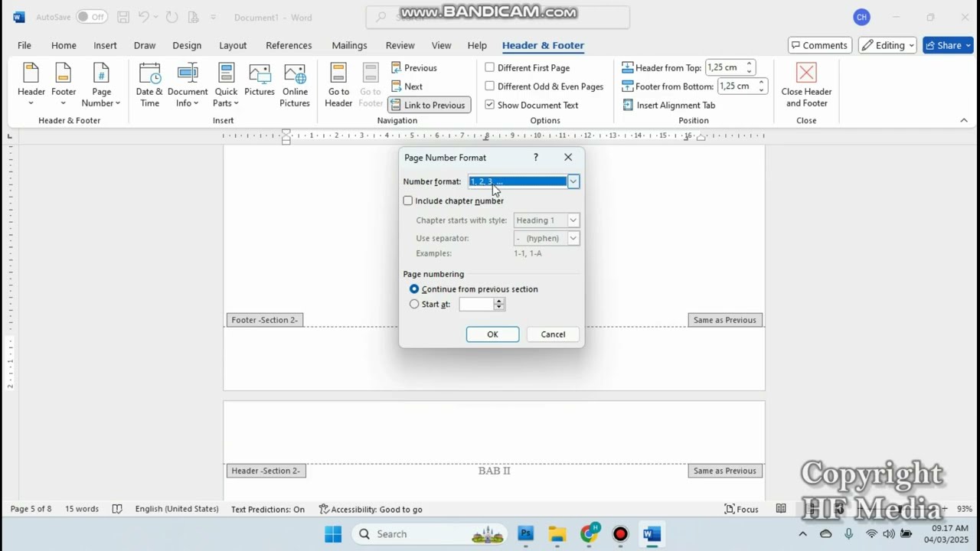Collapse the ribbon chevron

click(964, 120)
